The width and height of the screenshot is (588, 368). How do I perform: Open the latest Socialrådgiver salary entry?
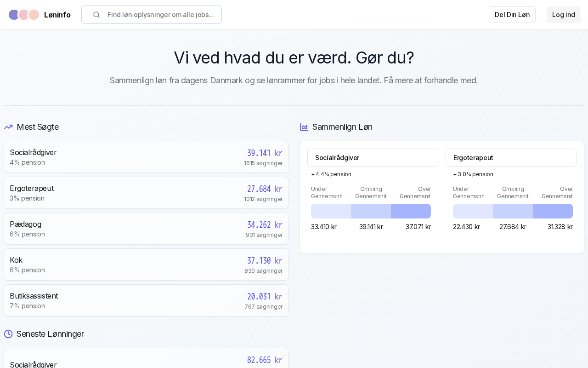[x=146, y=361]
